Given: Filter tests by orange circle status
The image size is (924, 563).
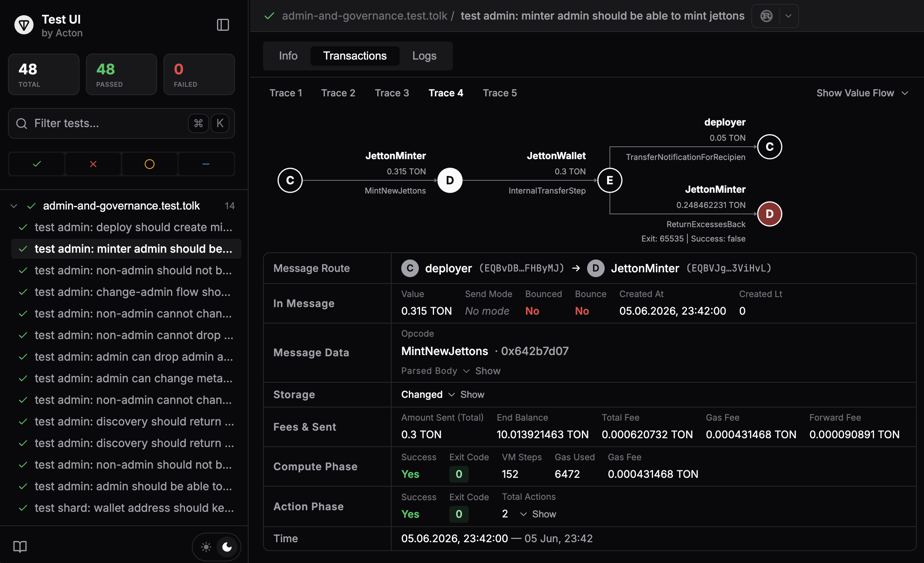Looking at the screenshot, I should (149, 164).
